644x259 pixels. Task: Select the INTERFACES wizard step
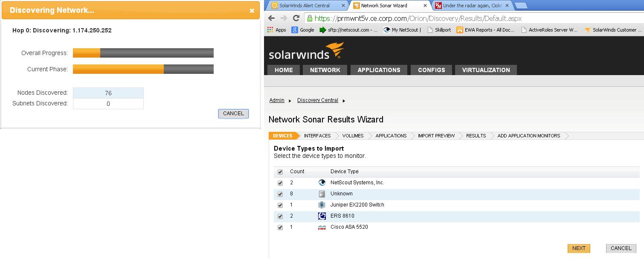[317, 136]
